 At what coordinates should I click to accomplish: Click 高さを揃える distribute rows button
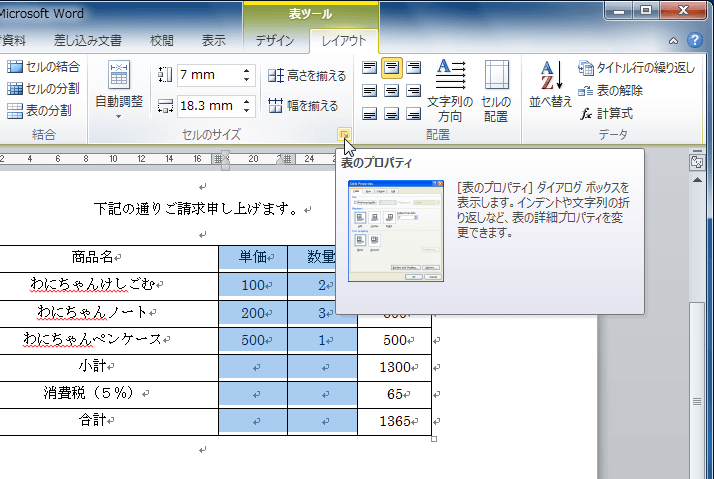click(x=307, y=76)
